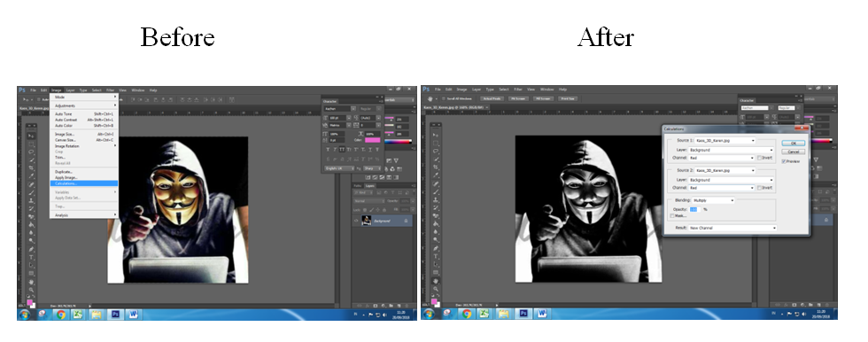Screen dimensions: 868x342
Task: Select the Eyedropper tool in Before toolbox
Action: point(31,176)
